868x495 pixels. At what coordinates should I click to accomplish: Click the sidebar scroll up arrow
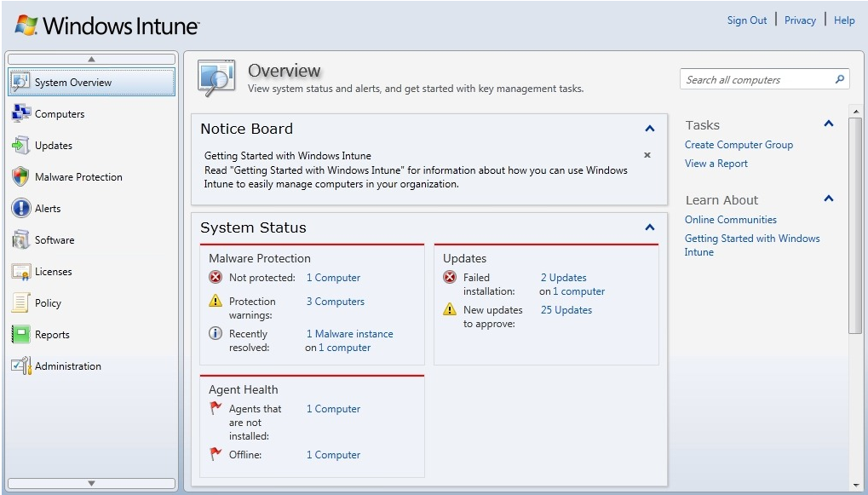click(x=91, y=59)
